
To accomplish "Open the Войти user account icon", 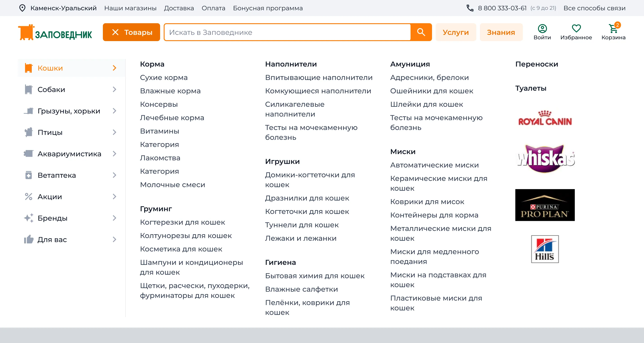I will pos(542,28).
